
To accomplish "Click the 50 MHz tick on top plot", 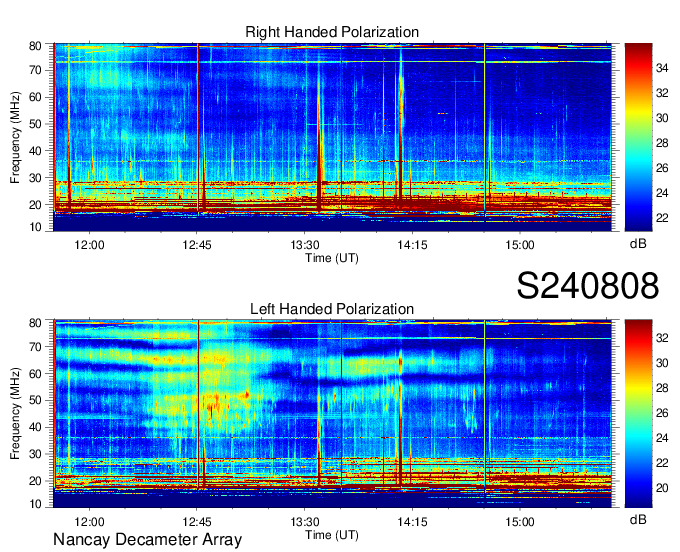I will pos(35,124).
